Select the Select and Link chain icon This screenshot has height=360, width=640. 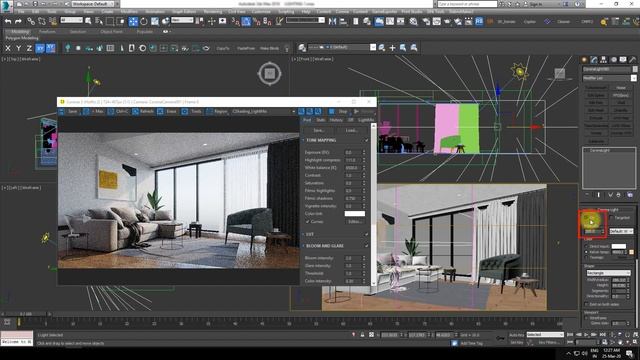[31, 21]
